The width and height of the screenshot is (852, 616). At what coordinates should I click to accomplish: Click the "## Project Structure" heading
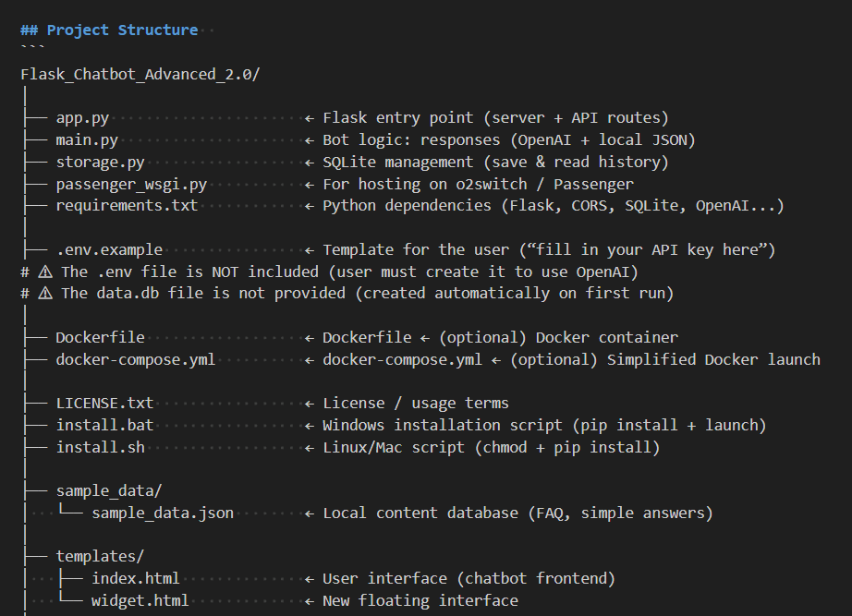pos(109,30)
